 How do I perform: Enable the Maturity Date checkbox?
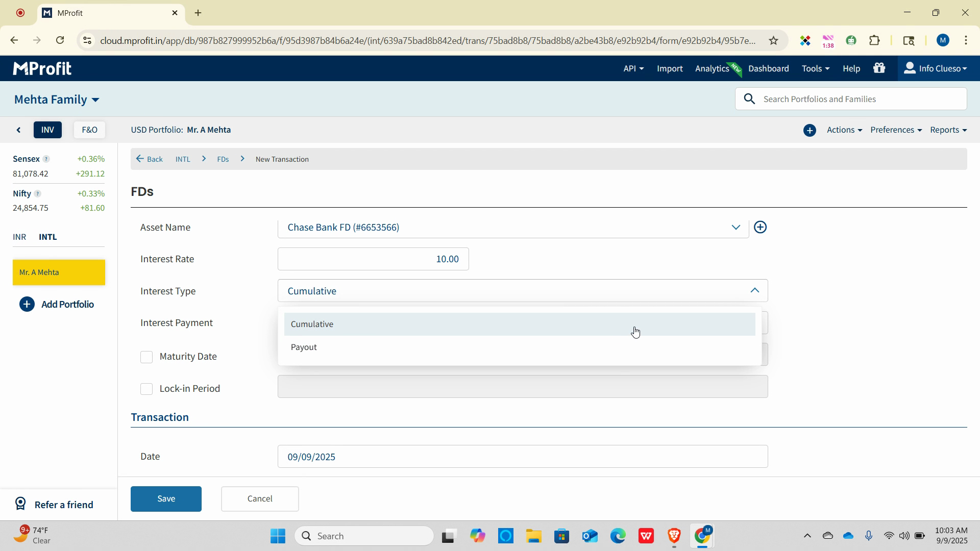[x=146, y=357]
